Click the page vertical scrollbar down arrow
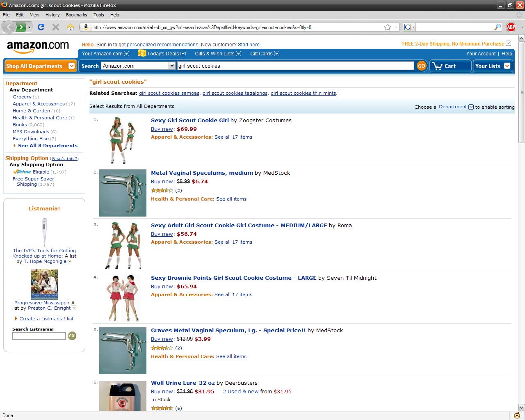 coord(521,408)
